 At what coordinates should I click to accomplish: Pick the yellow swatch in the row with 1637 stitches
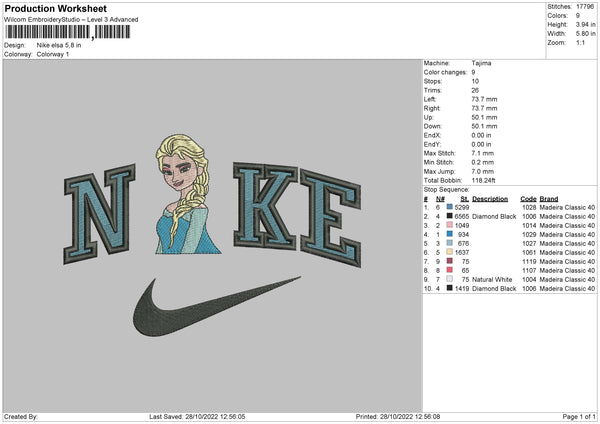coord(450,252)
